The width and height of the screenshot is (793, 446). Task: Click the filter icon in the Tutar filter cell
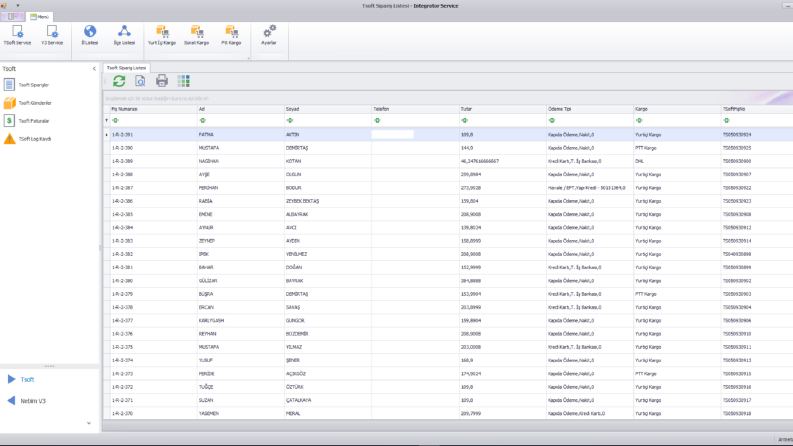(465, 120)
